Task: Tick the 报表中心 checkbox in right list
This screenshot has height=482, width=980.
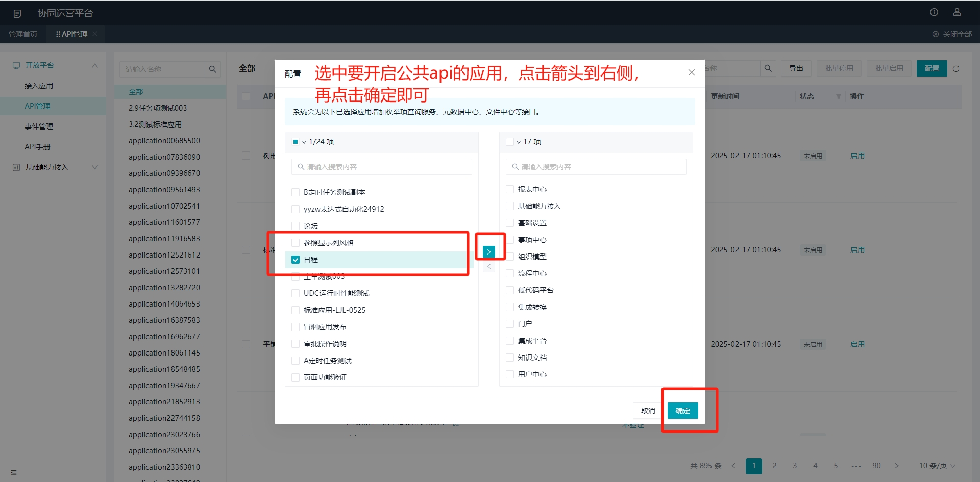Action: pos(509,189)
